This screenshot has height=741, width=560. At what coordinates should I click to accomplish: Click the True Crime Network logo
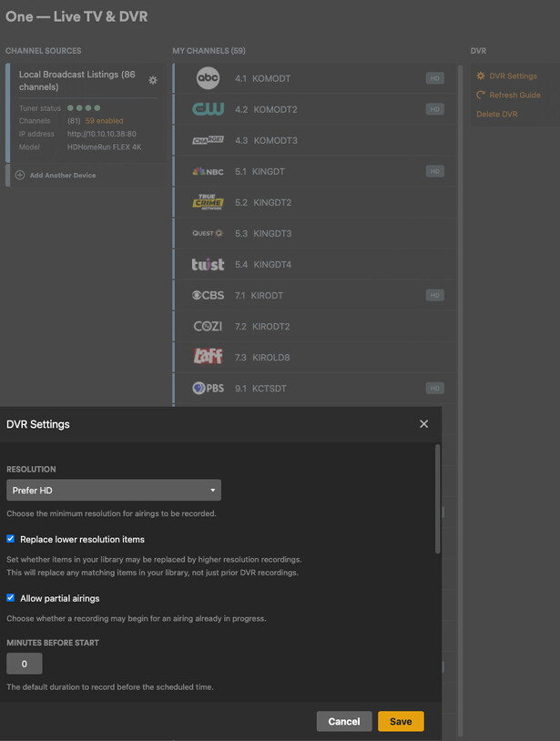point(208,202)
